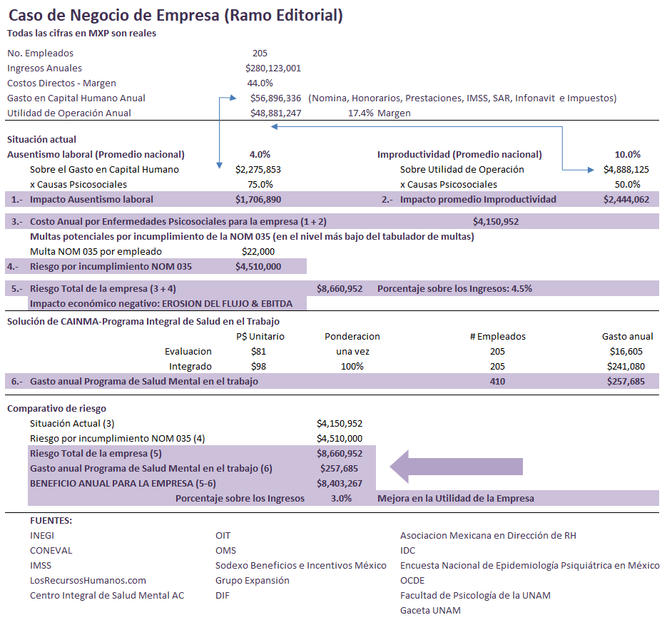Select the Evaluacion unit price $81

coord(258,351)
